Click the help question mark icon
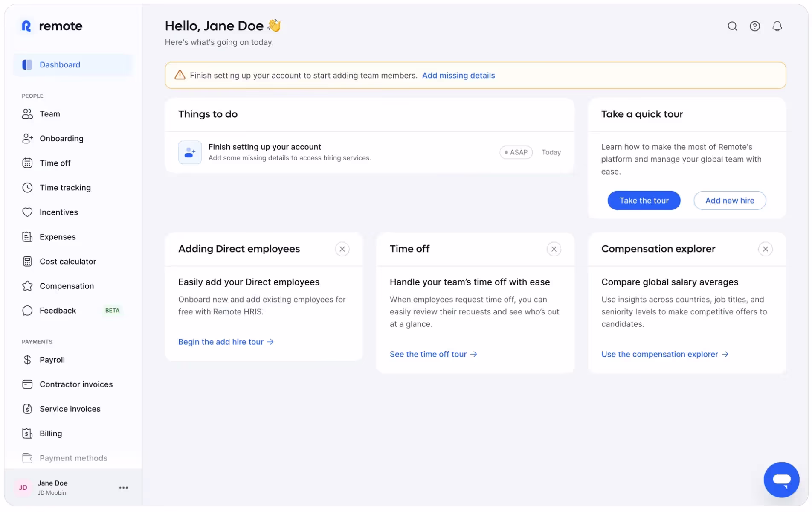The image size is (812, 512). [x=754, y=26]
